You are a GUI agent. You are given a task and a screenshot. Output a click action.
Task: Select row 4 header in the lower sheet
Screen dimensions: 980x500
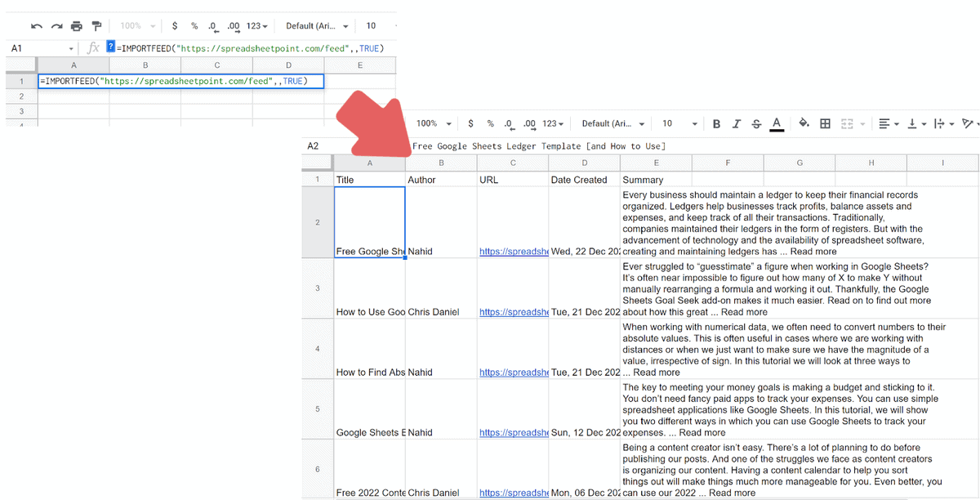[318, 349]
